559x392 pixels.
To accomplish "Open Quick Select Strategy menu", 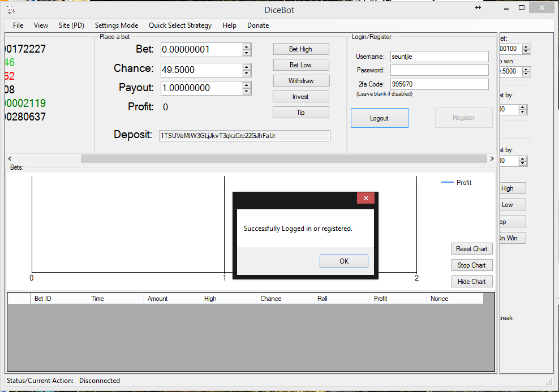I will point(180,25).
